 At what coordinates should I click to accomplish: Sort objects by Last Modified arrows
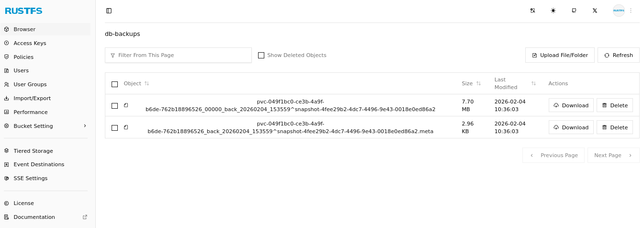click(533, 83)
